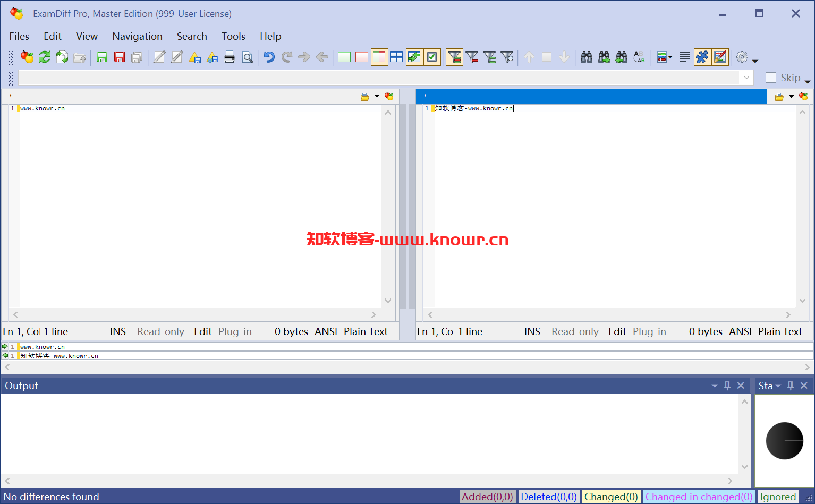Open the Output panel dropdown arrow
This screenshot has height=504, width=815.
point(715,386)
